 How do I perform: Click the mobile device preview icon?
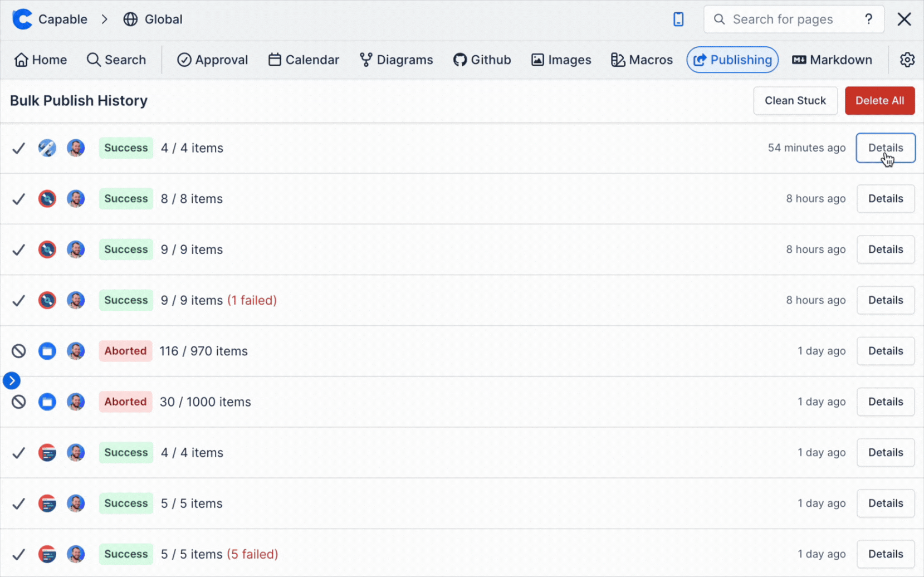coord(678,19)
